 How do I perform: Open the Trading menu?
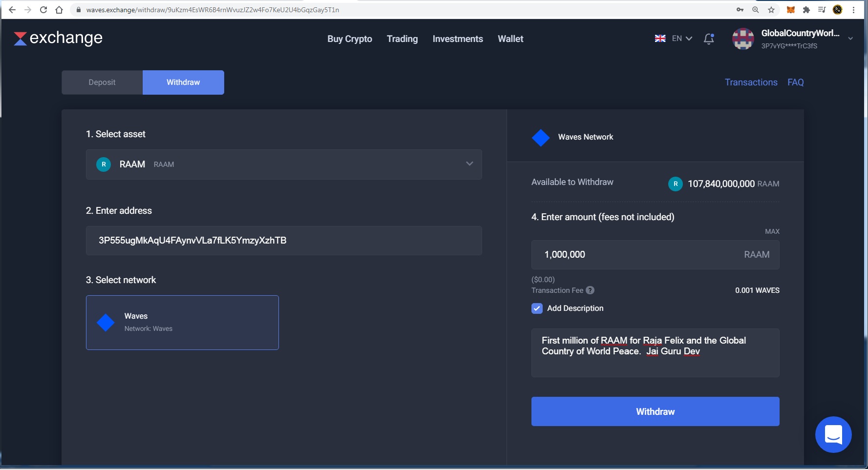[x=402, y=39]
